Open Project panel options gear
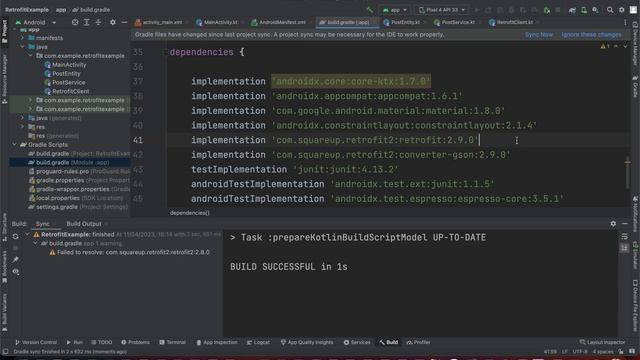 113,22
